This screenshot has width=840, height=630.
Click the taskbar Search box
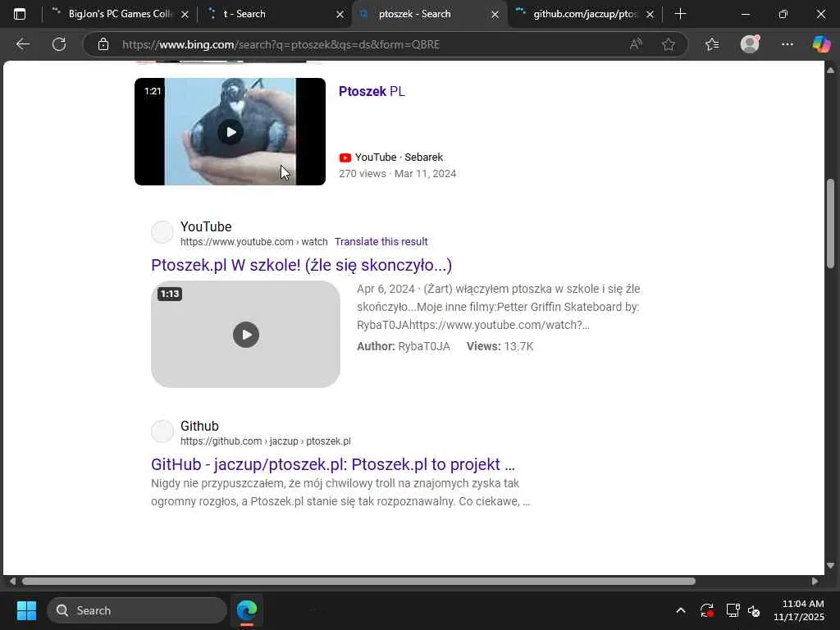137,610
